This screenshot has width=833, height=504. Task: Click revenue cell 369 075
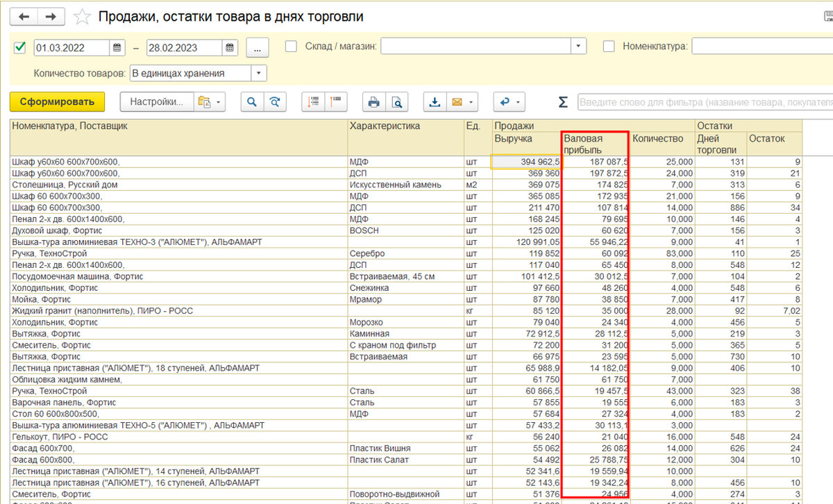(x=526, y=185)
